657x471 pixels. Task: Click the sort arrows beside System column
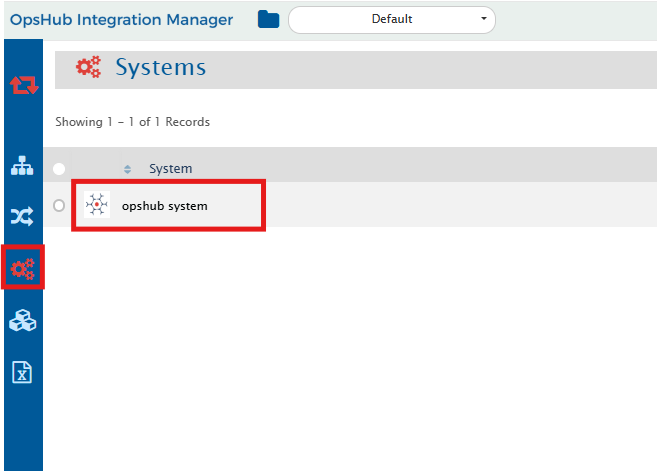(x=127, y=168)
